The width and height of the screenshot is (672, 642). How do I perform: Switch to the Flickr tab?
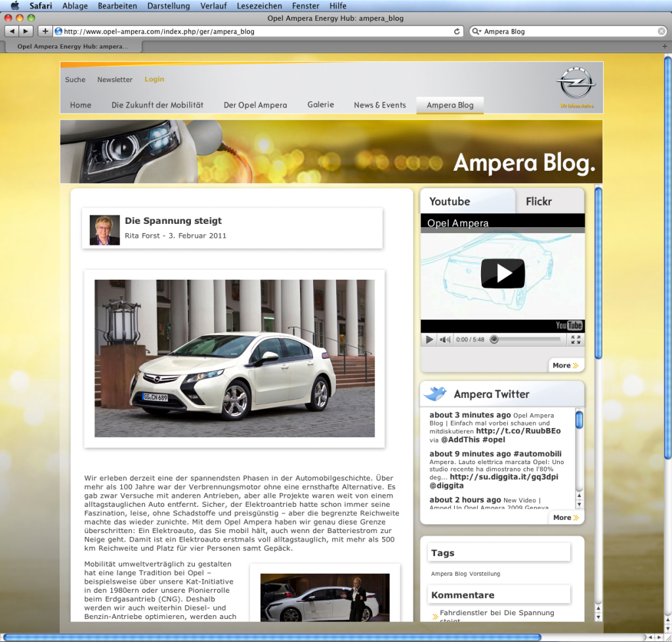coord(538,202)
